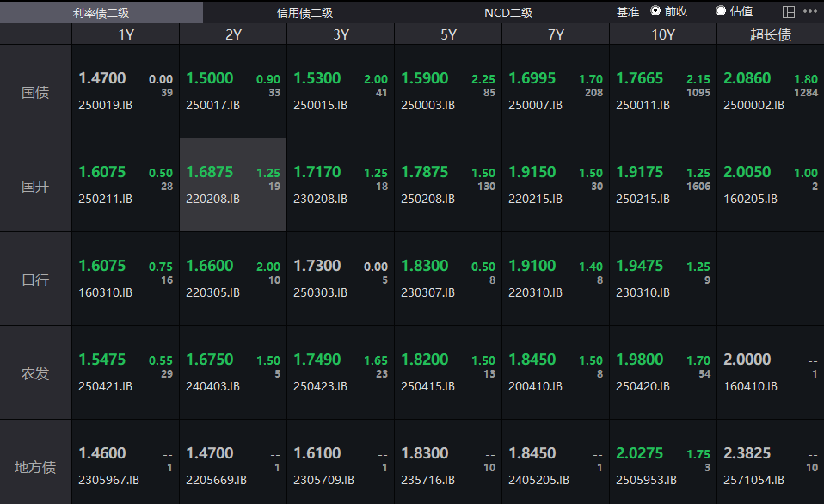
Task: Select the 国债 row header
Action: coord(35,92)
